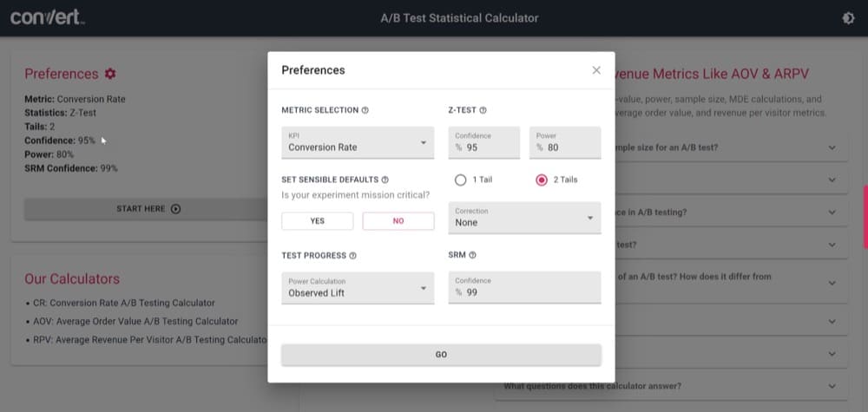
Task: Choose NO for mission critical experiment
Action: click(x=398, y=221)
